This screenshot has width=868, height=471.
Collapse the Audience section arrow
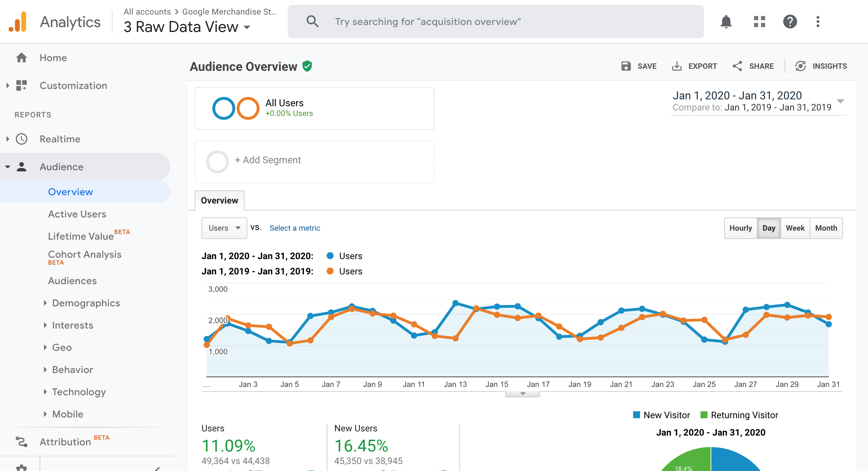8,167
